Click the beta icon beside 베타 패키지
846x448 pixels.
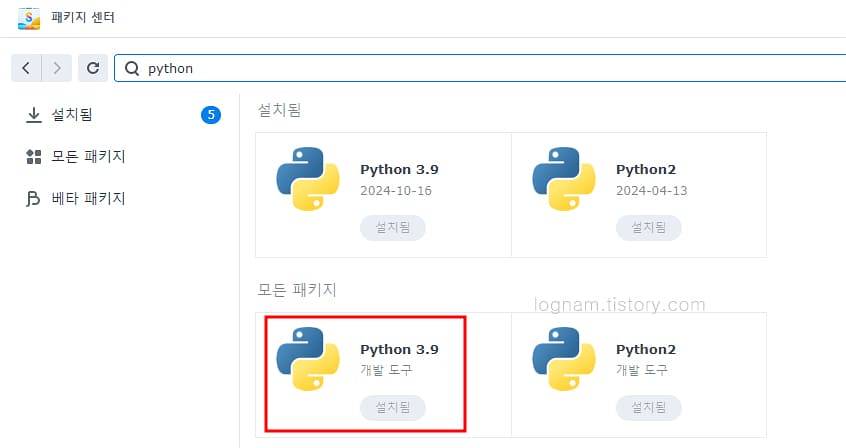(x=33, y=199)
